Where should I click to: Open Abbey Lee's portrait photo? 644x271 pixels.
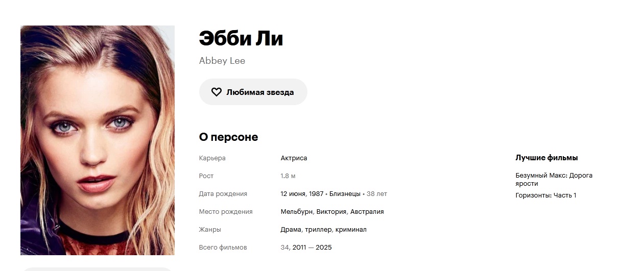click(x=98, y=140)
